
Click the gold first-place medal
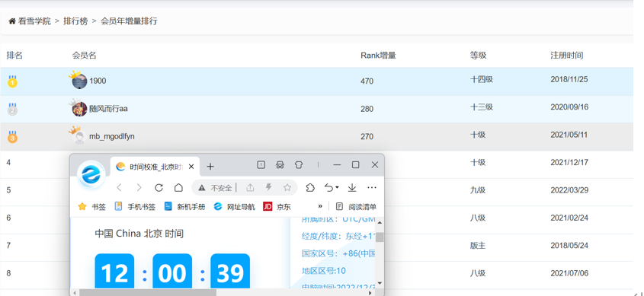[x=13, y=81]
